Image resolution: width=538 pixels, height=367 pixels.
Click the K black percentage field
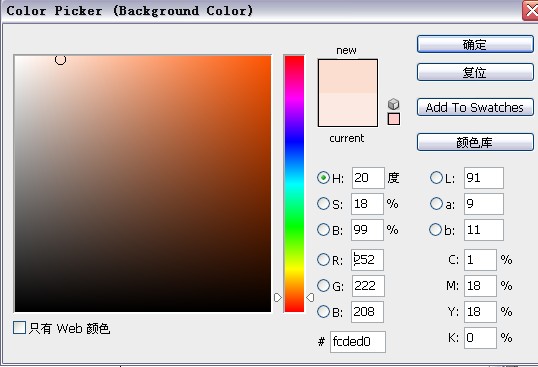click(480, 338)
